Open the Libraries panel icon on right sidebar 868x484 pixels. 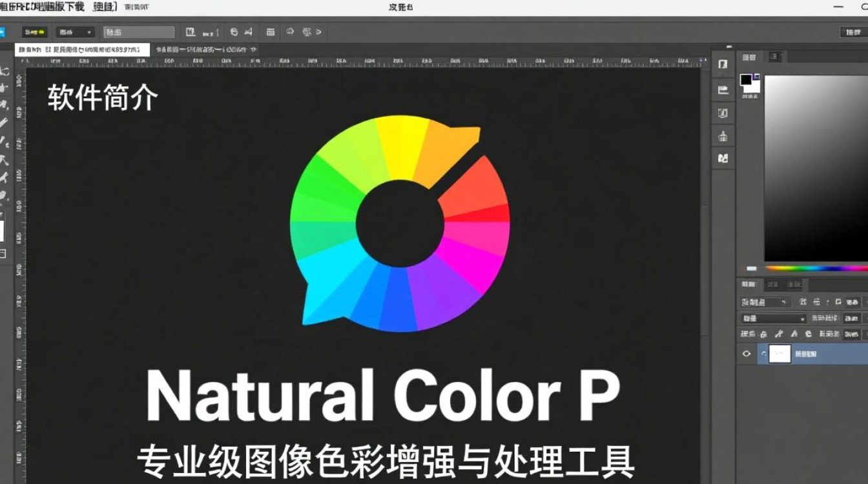[723, 157]
